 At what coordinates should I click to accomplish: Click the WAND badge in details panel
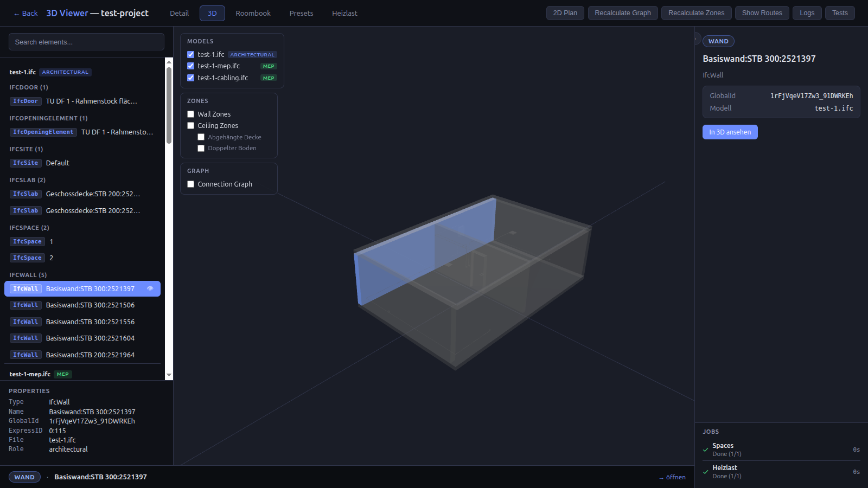coord(718,41)
